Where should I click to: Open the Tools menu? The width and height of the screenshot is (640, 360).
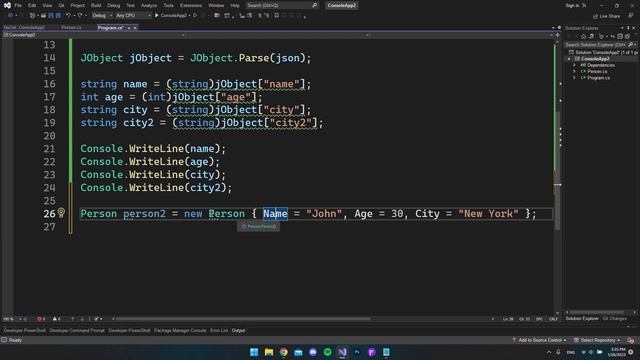[x=168, y=6]
